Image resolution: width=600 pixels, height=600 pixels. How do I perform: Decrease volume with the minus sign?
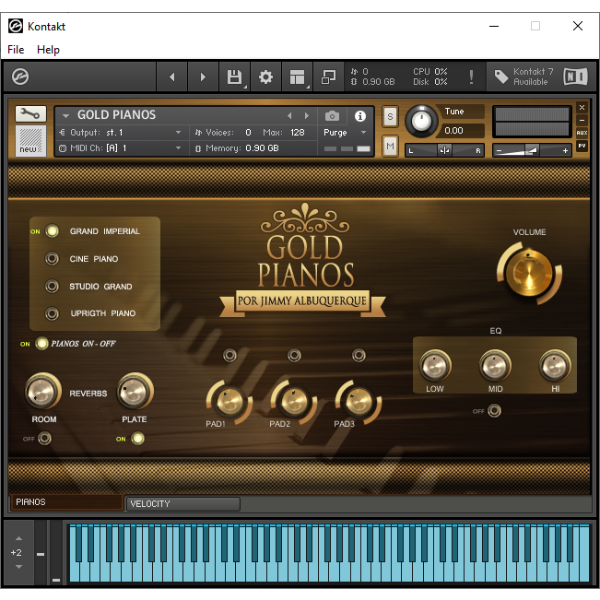[x=499, y=151]
